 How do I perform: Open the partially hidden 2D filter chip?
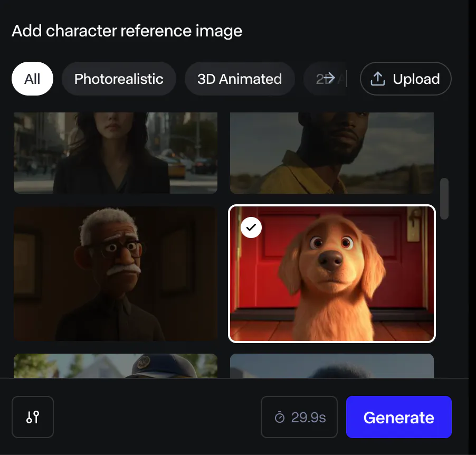325,79
